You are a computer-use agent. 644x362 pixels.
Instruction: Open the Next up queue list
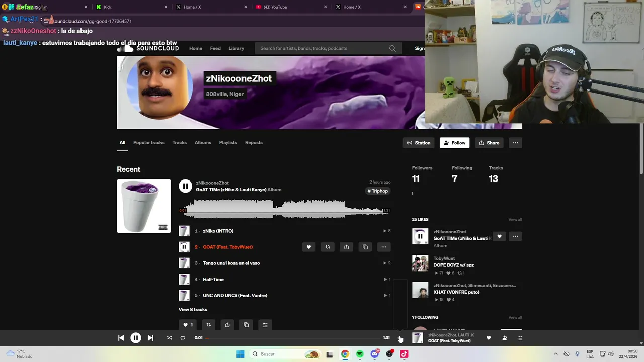click(x=520, y=338)
